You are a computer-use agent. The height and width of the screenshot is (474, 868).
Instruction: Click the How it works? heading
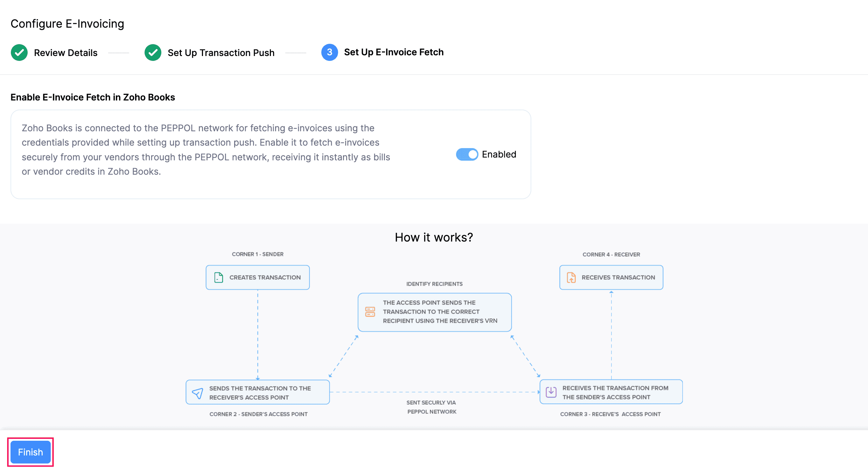[x=434, y=237]
